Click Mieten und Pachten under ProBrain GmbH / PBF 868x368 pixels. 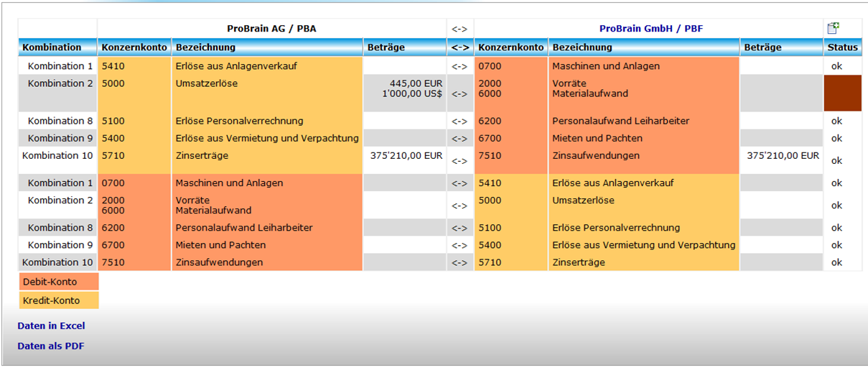[597, 138]
